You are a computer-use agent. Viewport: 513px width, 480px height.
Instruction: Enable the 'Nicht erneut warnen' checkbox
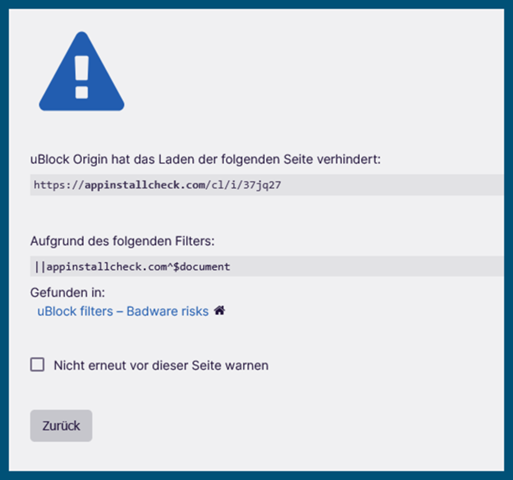[37, 365]
